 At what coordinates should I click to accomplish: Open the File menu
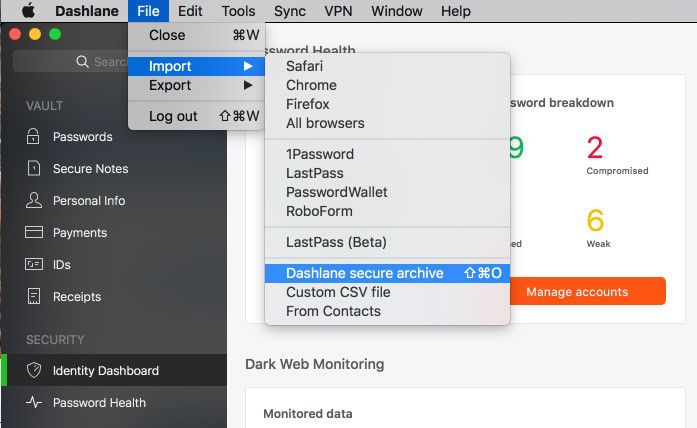coord(148,11)
